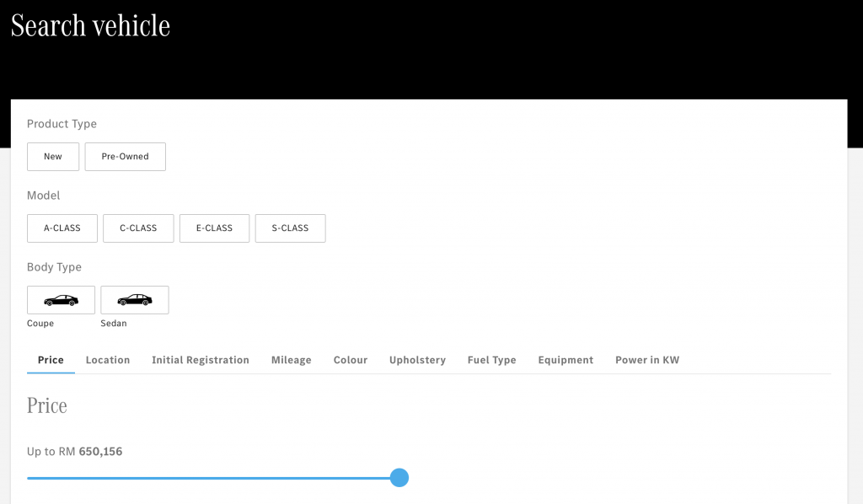Click the 'Body Type' section label
Viewport: 863px width, 504px height.
click(x=54, y=267)
